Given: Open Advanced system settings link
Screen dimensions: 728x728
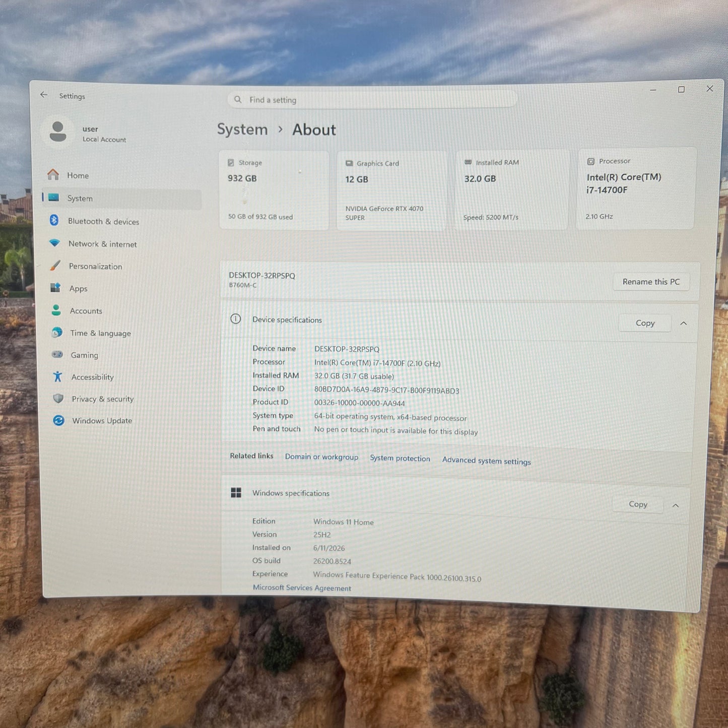Looking at the screenshot, I should [486, 460].
